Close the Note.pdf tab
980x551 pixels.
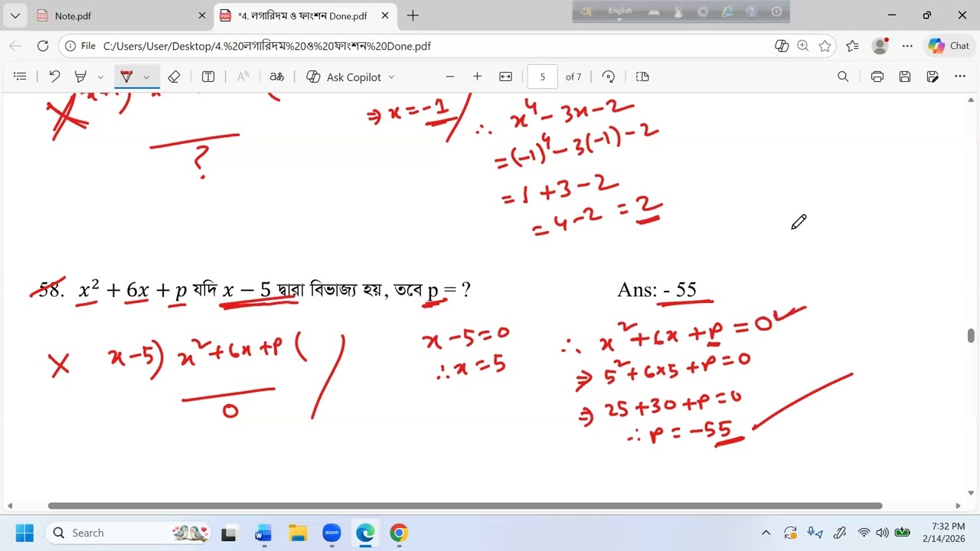click(x=202, y=16)
